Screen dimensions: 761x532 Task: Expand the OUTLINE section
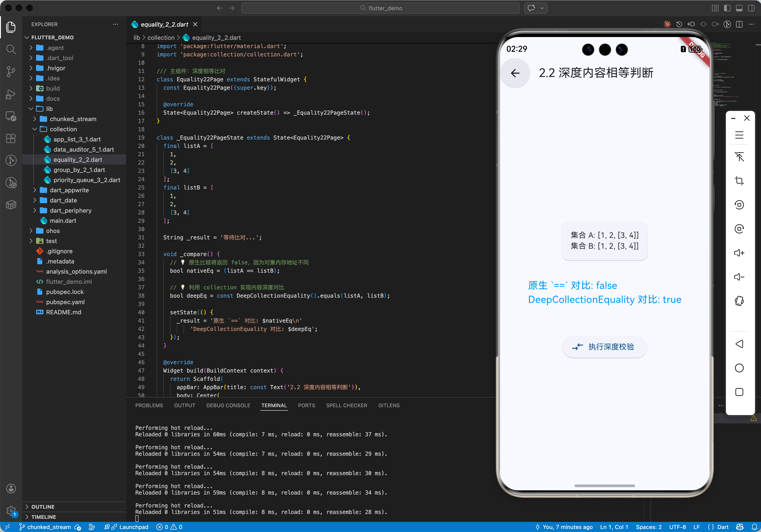tap(43, 507)
